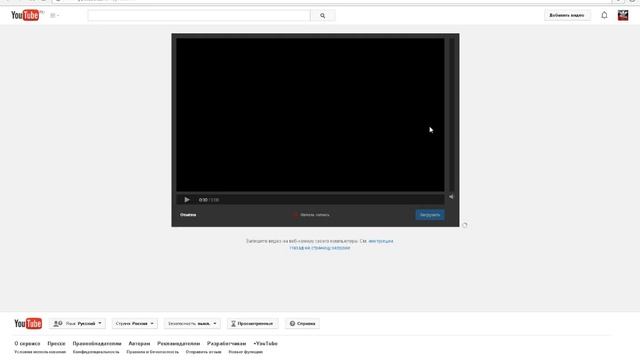The height and width of the screenshot is (360, 640).
Task: Click the black video preview area
Action: (310, 115)
